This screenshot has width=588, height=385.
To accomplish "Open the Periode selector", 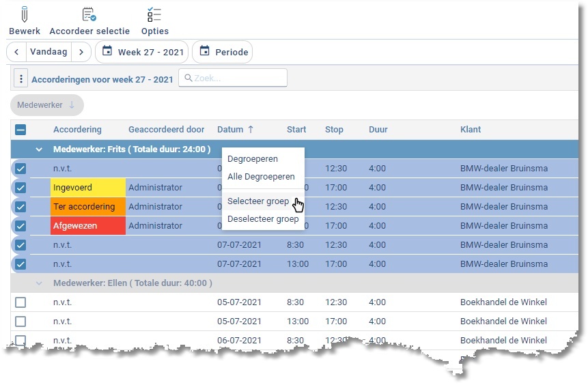I will [x=223, y=52].
